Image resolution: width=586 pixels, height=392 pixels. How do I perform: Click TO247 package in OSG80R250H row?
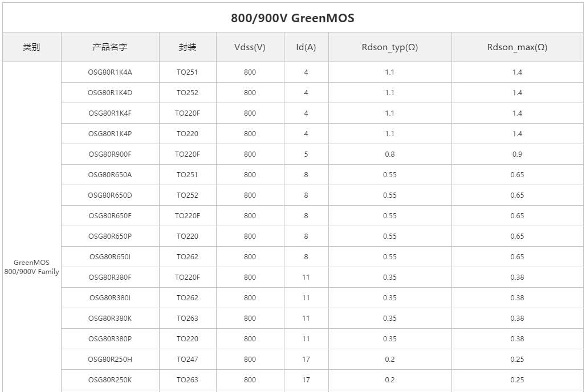[187, 360]
